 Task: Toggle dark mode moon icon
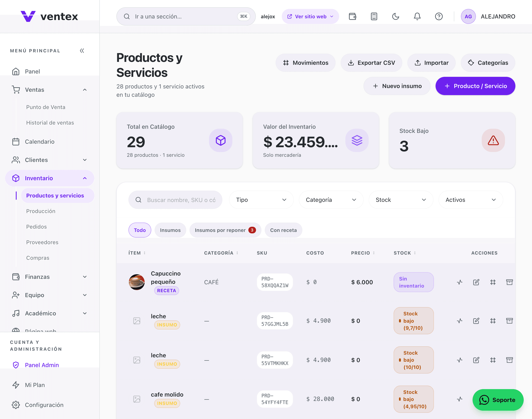[x=395, y=16]
